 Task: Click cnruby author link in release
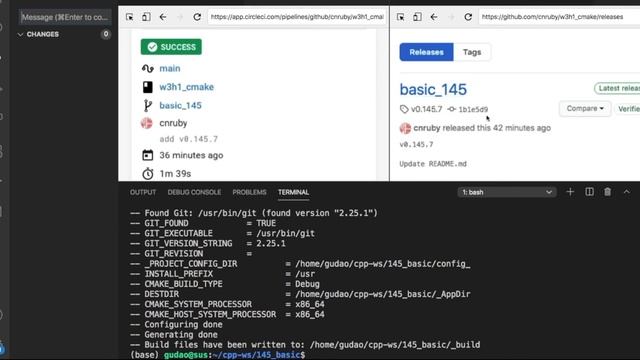pos(427,128)
